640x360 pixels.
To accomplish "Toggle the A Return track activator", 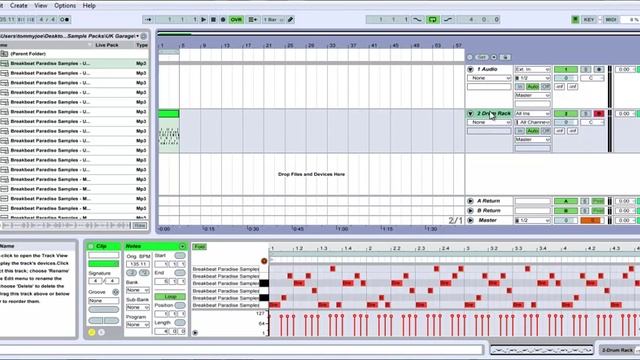I will tap(566, 201).
